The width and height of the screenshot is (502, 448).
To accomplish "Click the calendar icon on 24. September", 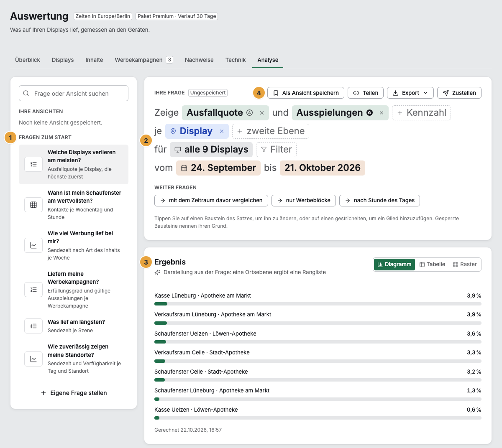I will tap(184, 168).
